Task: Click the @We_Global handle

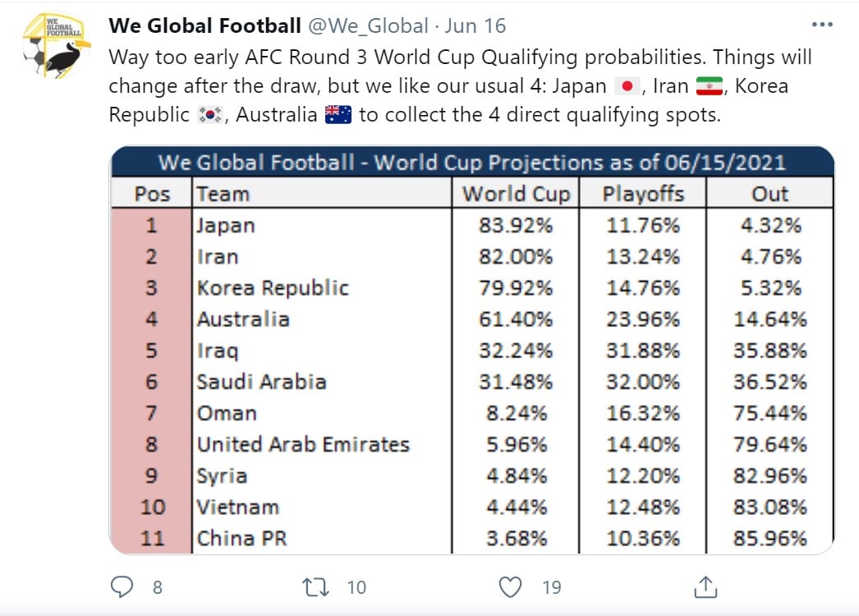Action: [367, 26]
